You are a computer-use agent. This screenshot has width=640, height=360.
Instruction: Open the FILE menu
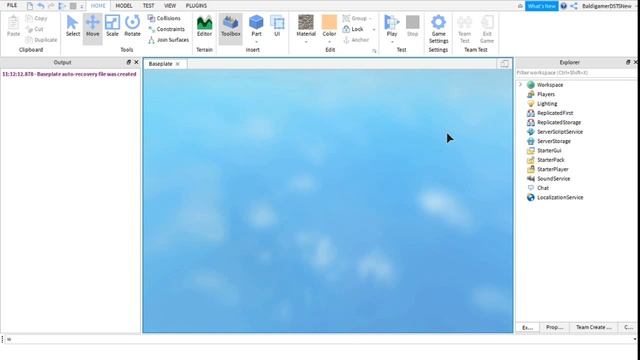(x=12, y=6)
